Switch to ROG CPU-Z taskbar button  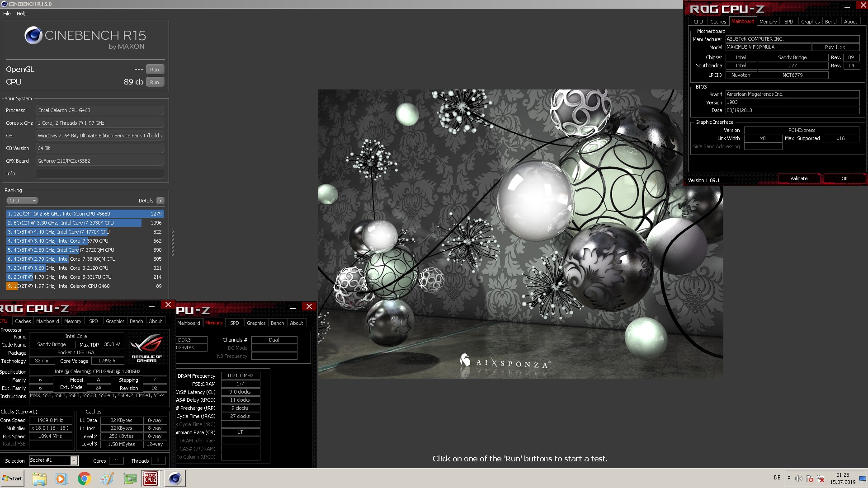[151, 479]
